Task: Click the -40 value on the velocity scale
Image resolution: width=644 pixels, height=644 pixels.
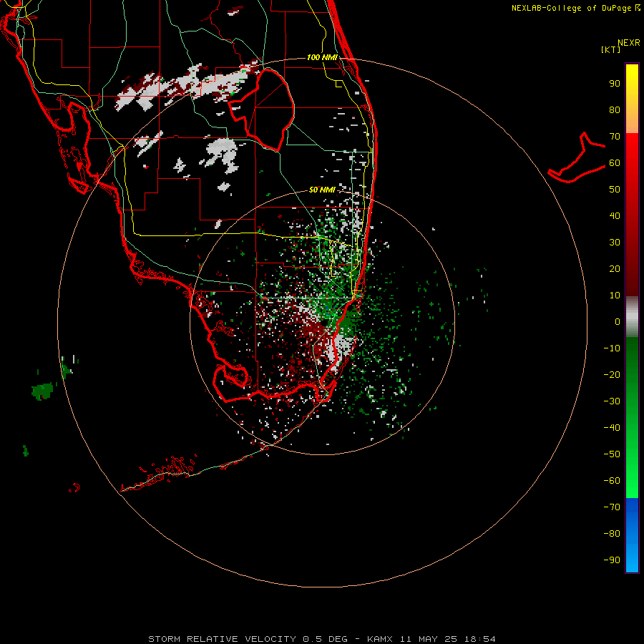Action: click(x=612, y=428)
